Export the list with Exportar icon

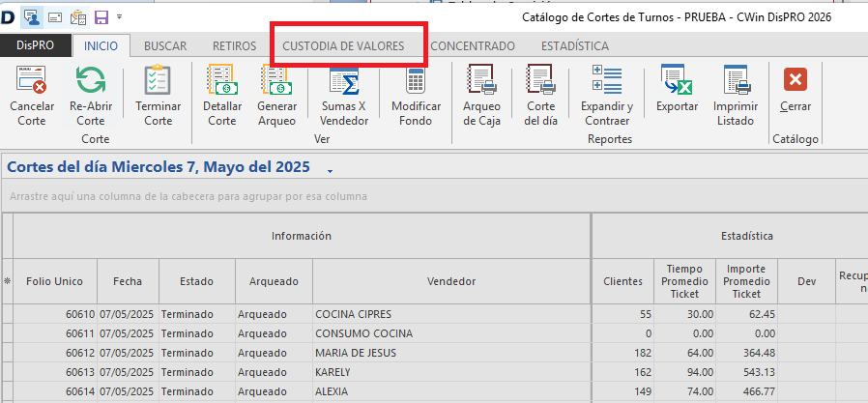click(677, 80)
